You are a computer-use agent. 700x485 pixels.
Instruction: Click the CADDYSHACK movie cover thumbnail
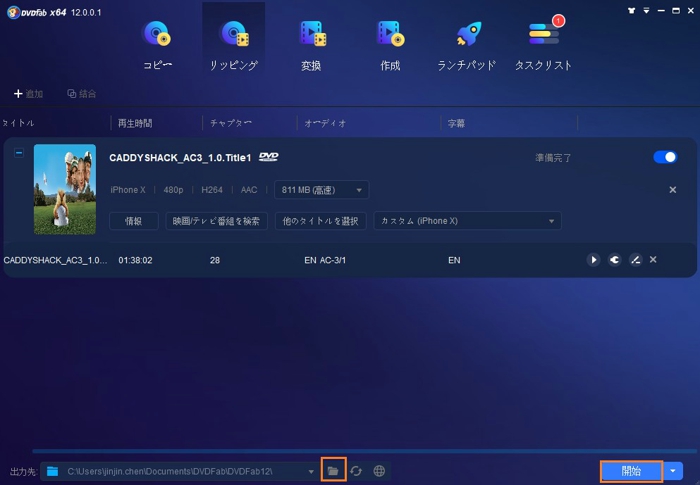65,189
